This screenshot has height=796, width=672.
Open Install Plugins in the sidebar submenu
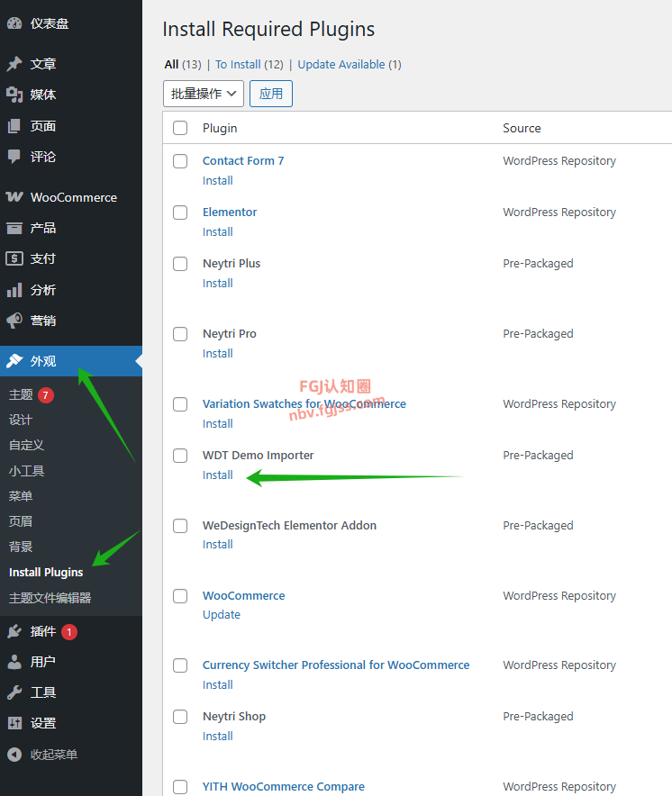coord(46,572)
